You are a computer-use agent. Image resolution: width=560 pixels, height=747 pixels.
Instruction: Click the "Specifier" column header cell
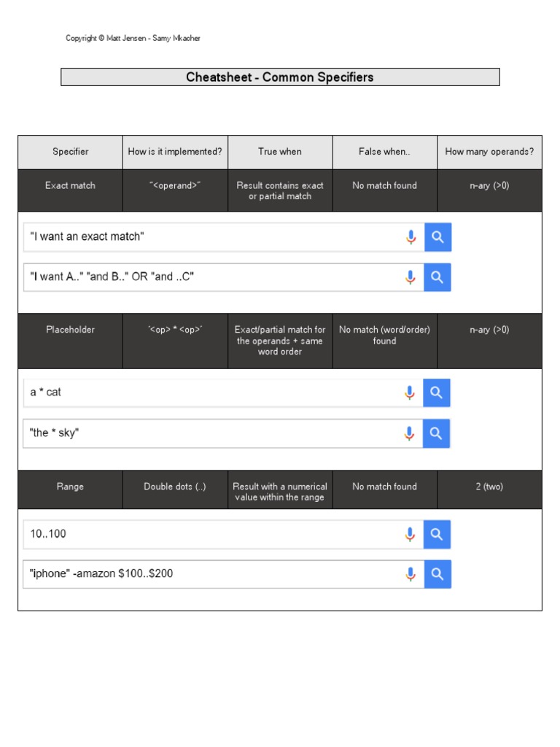coord(71,152)
